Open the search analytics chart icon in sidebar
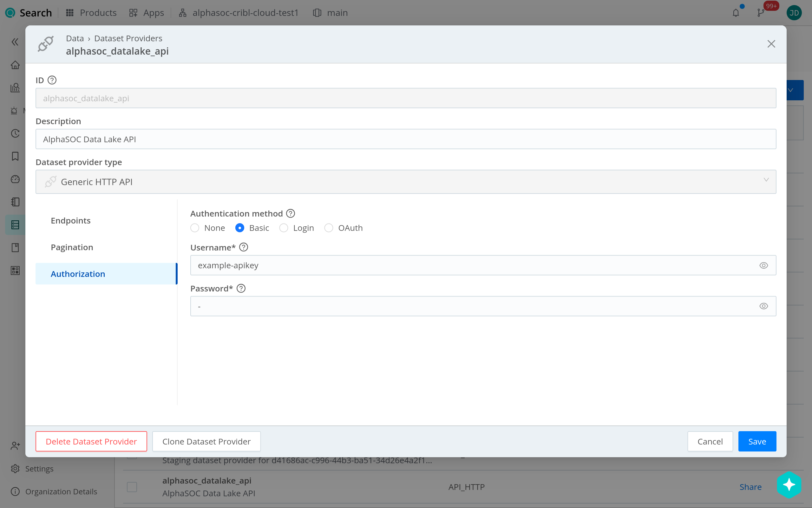The image size is (812, 508). coord(15,88)
